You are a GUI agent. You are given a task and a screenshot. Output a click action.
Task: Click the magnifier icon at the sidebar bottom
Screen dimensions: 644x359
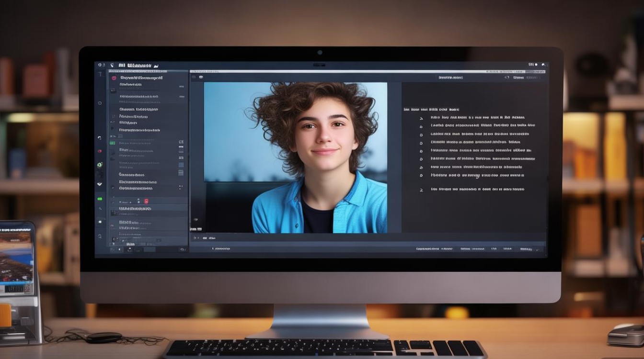coord(100,236)
